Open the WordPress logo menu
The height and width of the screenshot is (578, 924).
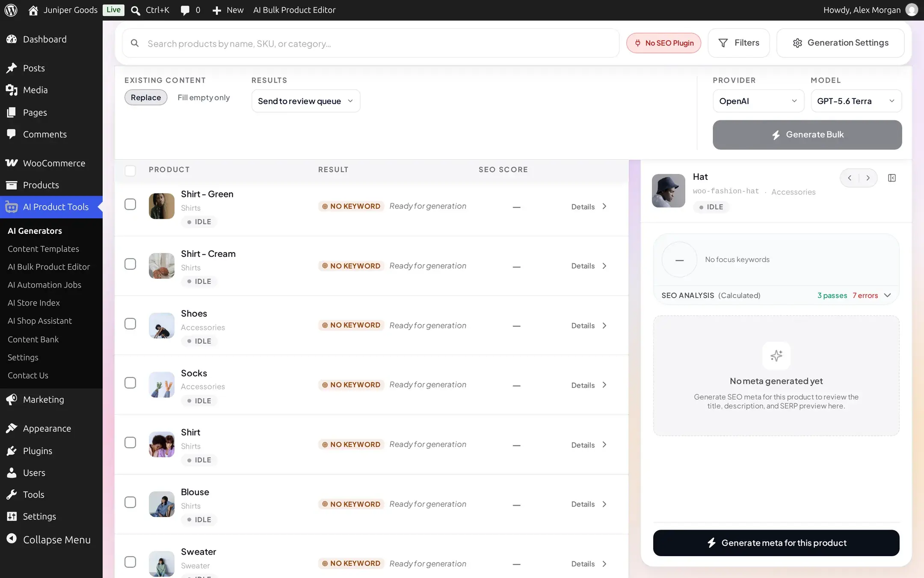coord(11,10)
